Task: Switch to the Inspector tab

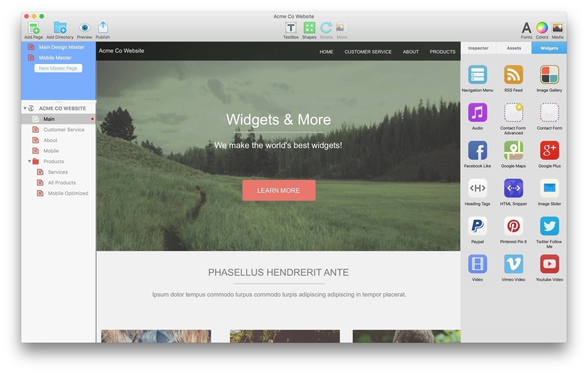Action: 478,48
